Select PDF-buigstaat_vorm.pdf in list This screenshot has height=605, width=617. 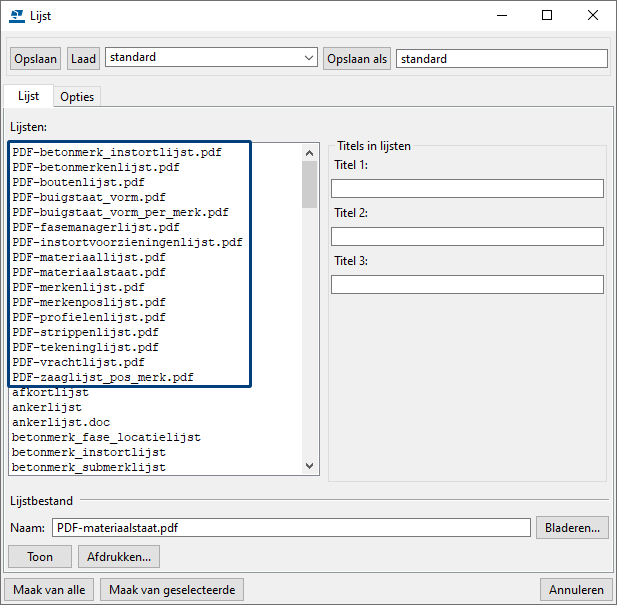(89, 197)
